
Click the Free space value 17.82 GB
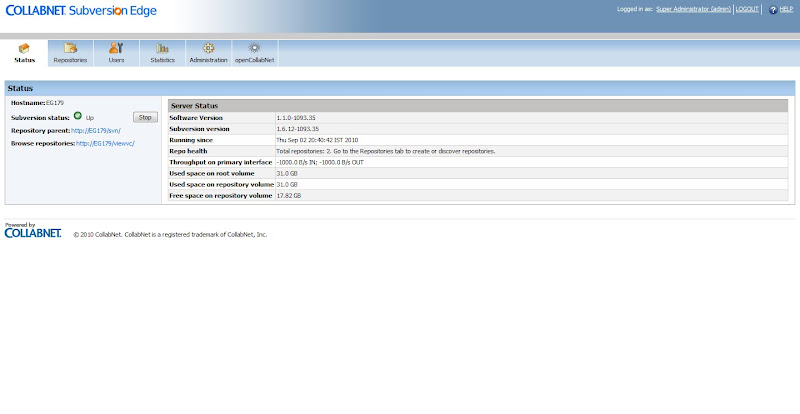coord(288,196)
